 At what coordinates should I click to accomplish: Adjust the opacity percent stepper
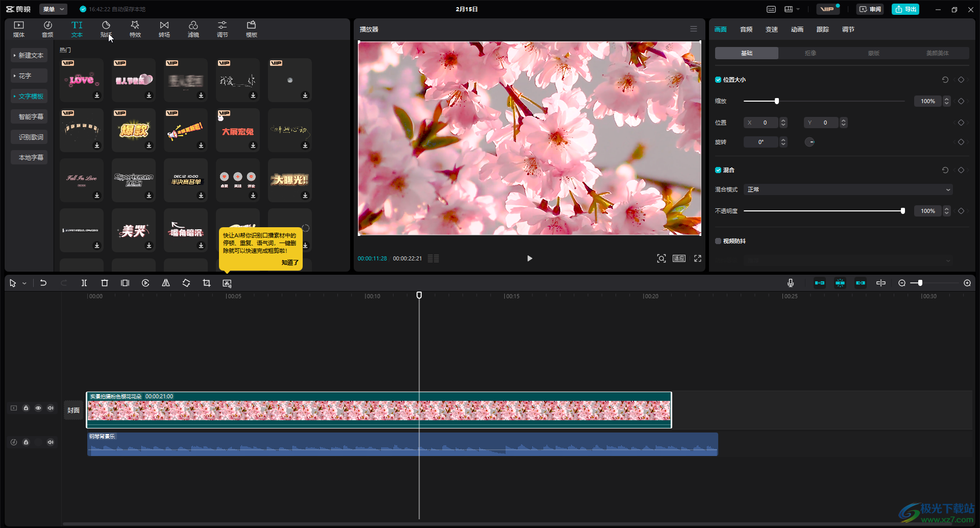[x=947, y=211]
